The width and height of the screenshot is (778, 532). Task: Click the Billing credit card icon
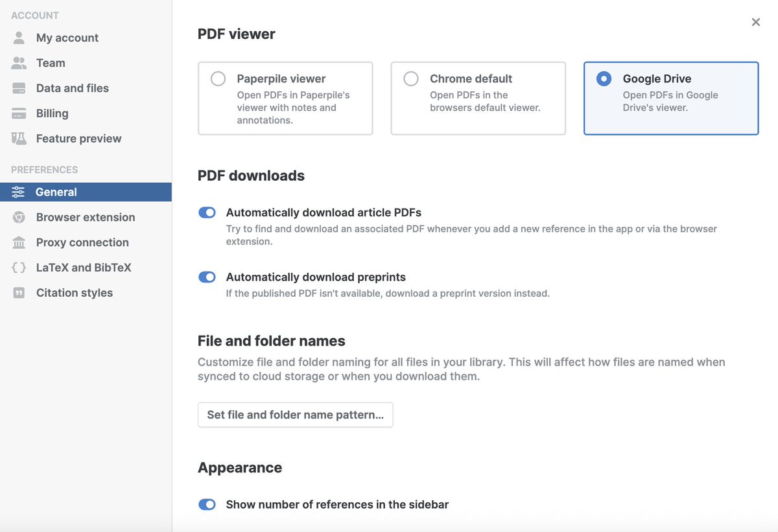coord(19,113)
